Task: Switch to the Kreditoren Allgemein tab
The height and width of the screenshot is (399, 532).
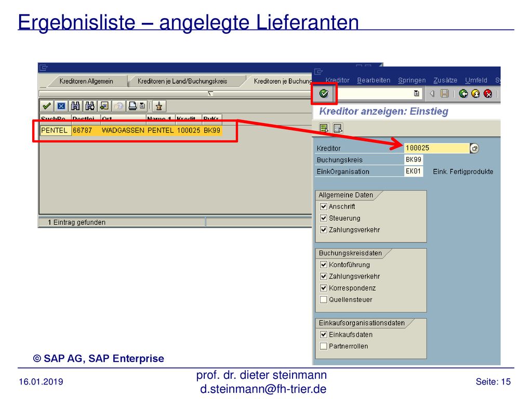Action: tap(86, 81)
